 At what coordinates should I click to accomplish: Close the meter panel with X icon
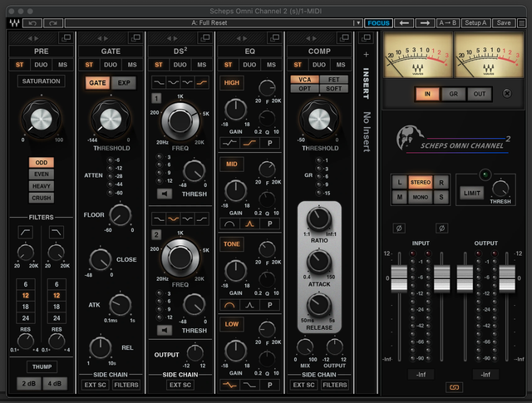[x=507, y=94]
